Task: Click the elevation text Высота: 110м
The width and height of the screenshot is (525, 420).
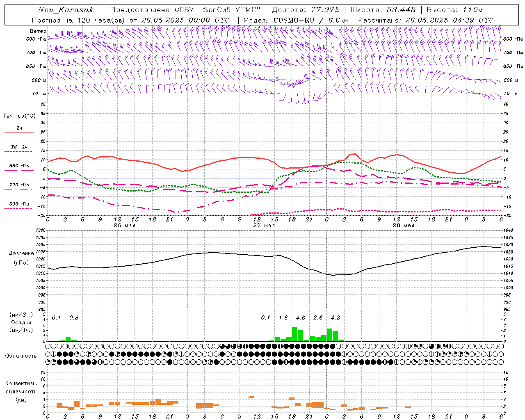Action: [454, 10]
